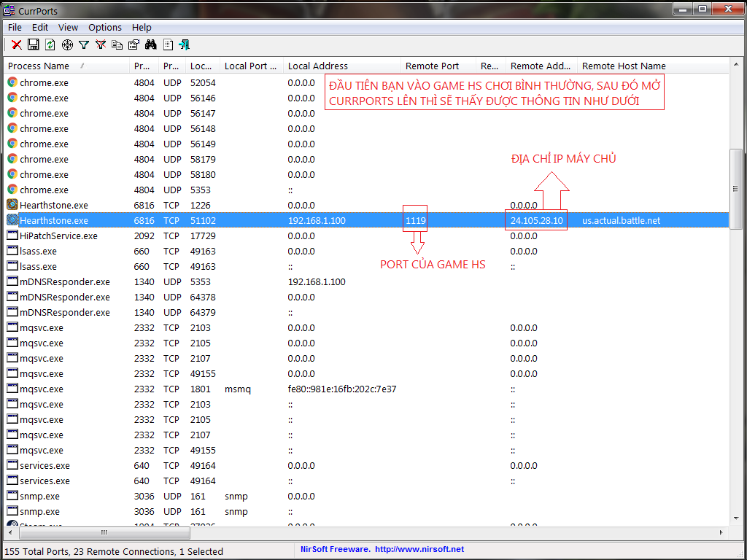The height and width of the screenshot is (560, 747).
Task: Click the crosshair target toolbar icon
Action: 67,45
